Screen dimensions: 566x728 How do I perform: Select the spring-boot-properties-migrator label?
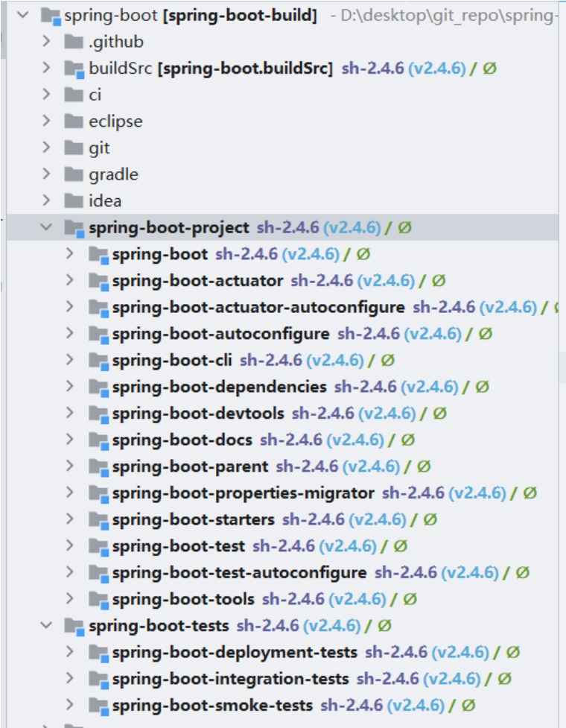[243, 493]
